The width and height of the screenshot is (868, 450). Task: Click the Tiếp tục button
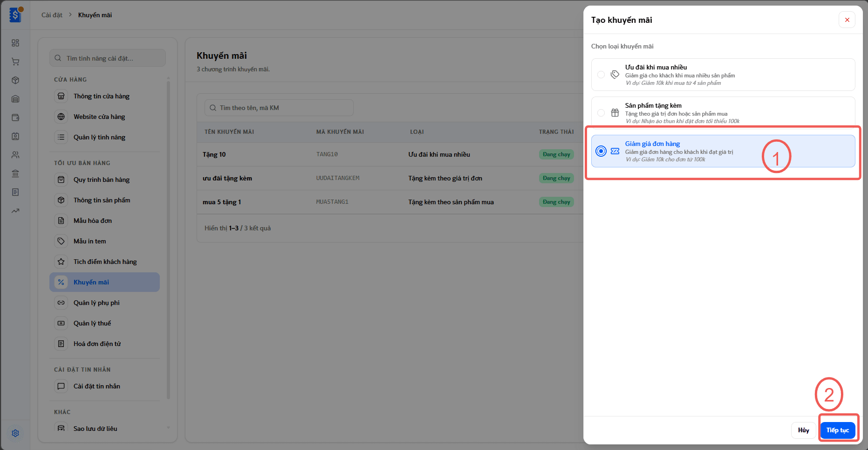click(x=838, y=430)
